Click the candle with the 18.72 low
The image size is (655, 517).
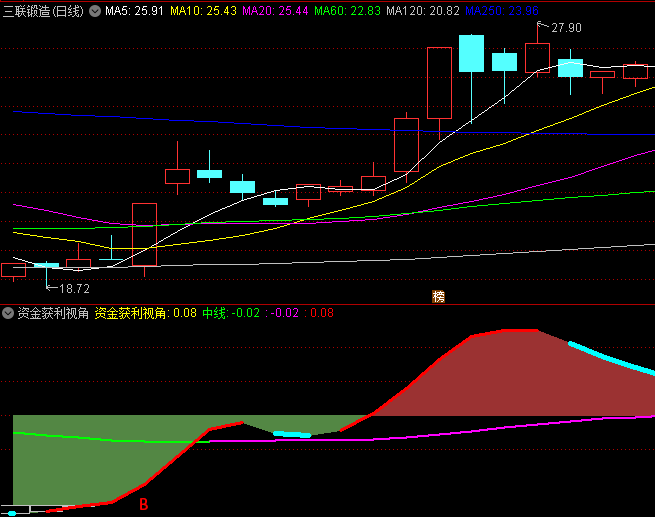(x=46, y=274)
